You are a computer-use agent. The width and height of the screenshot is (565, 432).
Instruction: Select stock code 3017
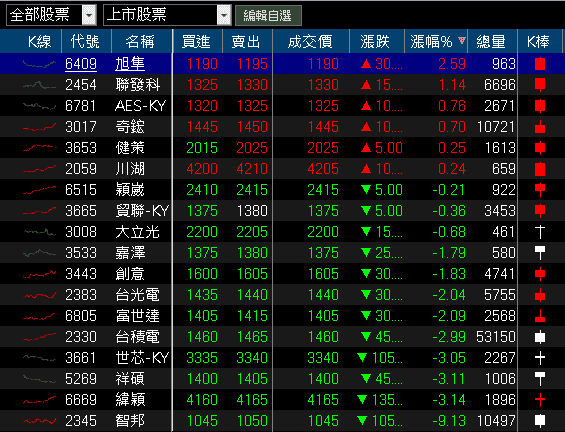pyautogui.click(x=81, y=127)
